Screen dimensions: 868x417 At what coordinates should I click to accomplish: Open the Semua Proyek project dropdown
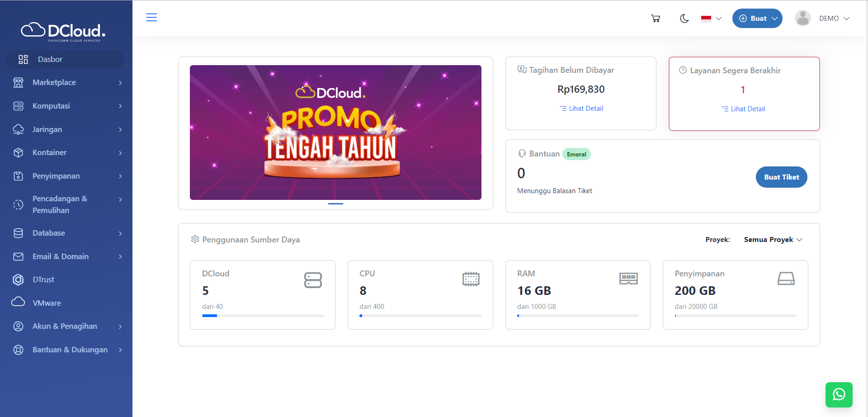click(772, 239)
